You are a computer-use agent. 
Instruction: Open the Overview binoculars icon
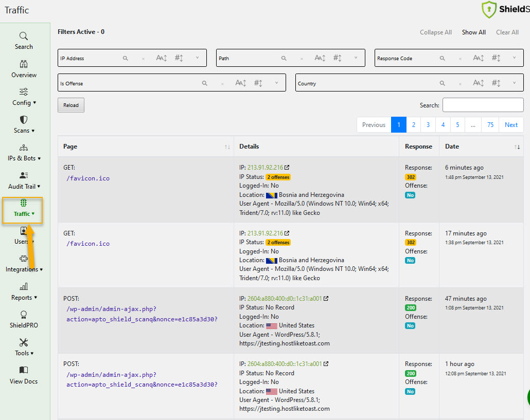[23, 64]
